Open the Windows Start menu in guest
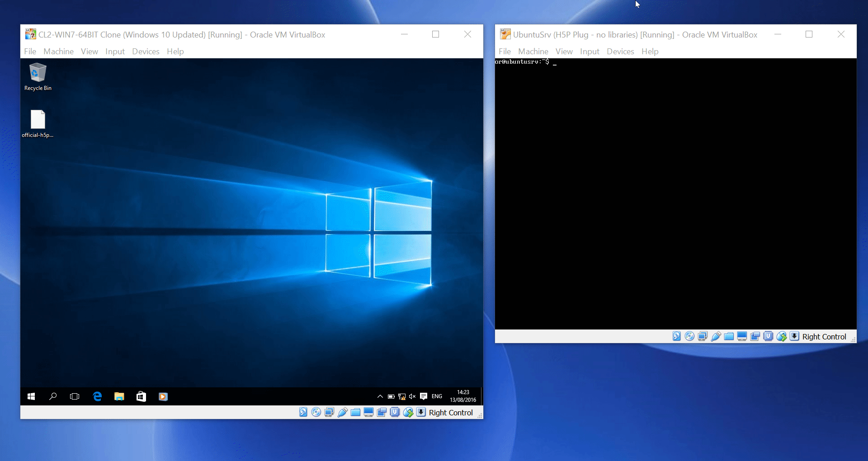 pos(31,396)
